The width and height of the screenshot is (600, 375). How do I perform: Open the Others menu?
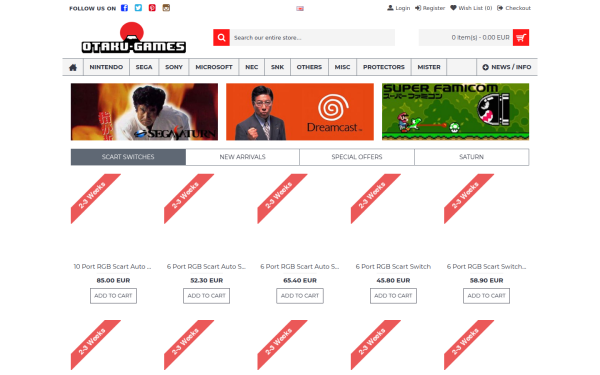click(x=309, y=67)
